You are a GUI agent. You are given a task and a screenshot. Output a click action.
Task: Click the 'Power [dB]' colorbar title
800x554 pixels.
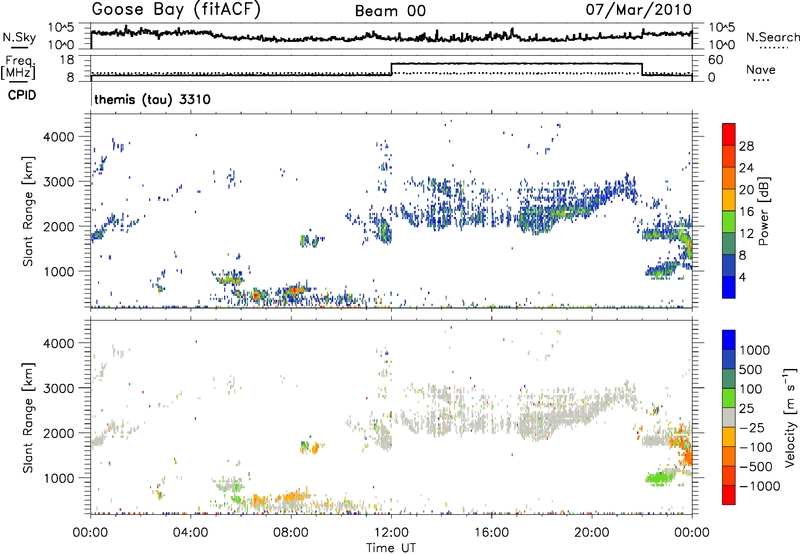coord(763,211)
